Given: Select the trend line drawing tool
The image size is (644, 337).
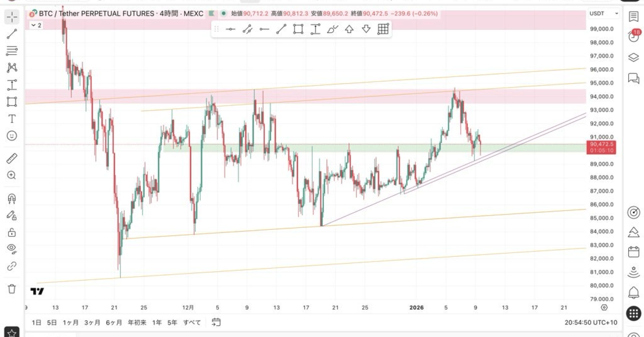Looking at the screenshot, I should [12, 34].
